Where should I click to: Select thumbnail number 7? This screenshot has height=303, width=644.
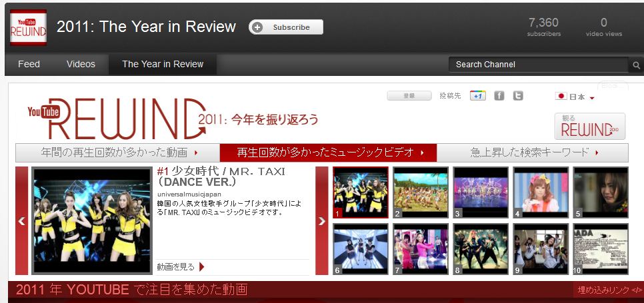pyautogui.click(x=421, y=249)
